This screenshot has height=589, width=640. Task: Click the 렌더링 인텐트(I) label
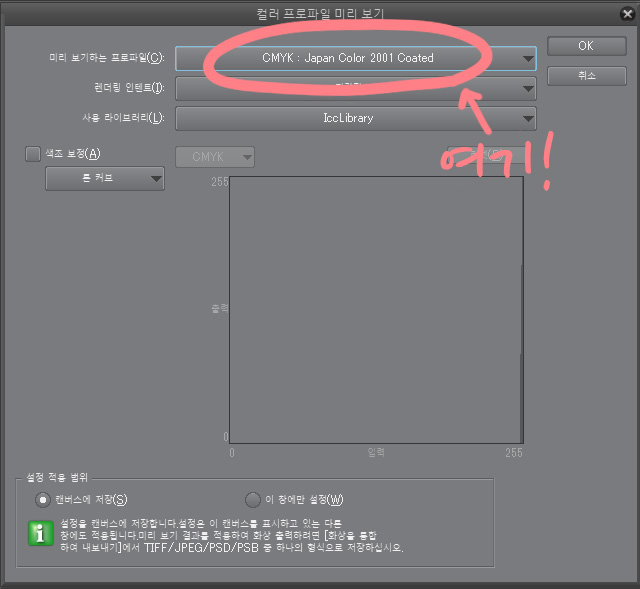(129, 87)
